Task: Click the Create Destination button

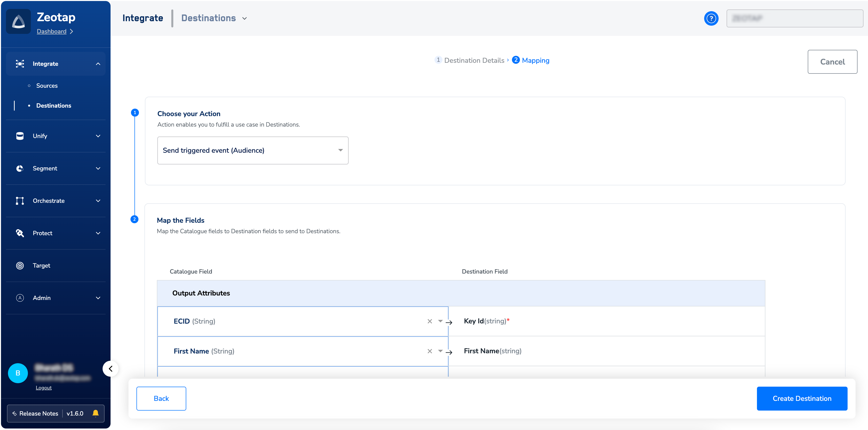Action: [802, 398]
